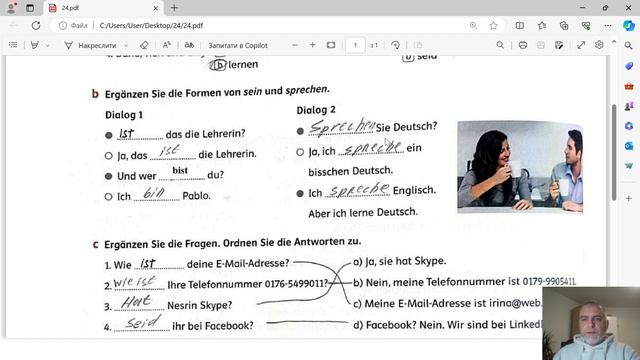Image resolution: width=640 pixels, height=360 pixels.
Task: Open the tab actions menu
Action: (x=30, y=8)
